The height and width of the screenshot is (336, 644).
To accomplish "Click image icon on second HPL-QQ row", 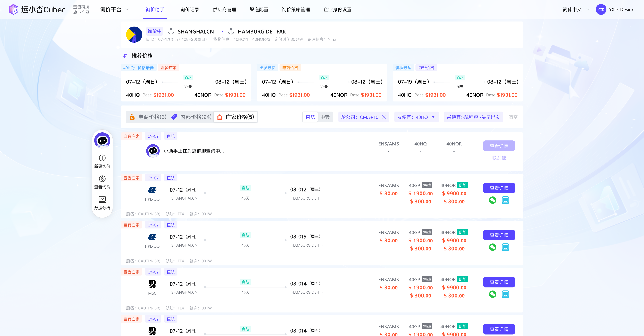I will coord(505,247).
